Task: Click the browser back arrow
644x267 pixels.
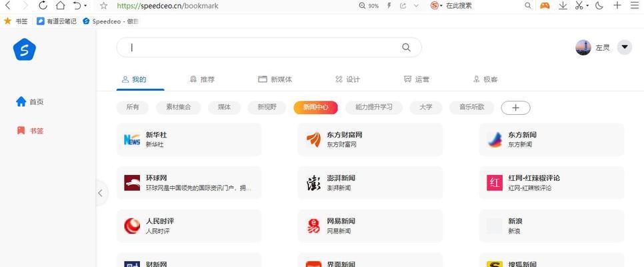Action: click(x=8, y=6)
